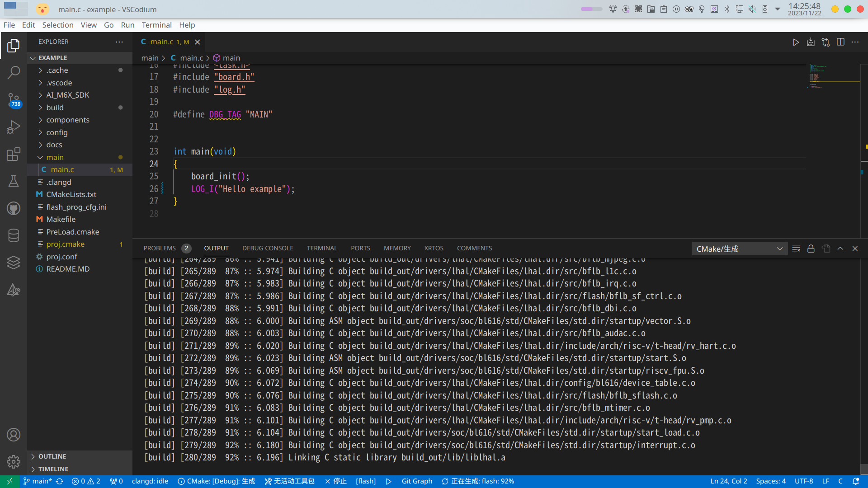The width and height of the screenshot is (868, 488).
Task: Clear the output panel list icon
Action: (796, 249)
